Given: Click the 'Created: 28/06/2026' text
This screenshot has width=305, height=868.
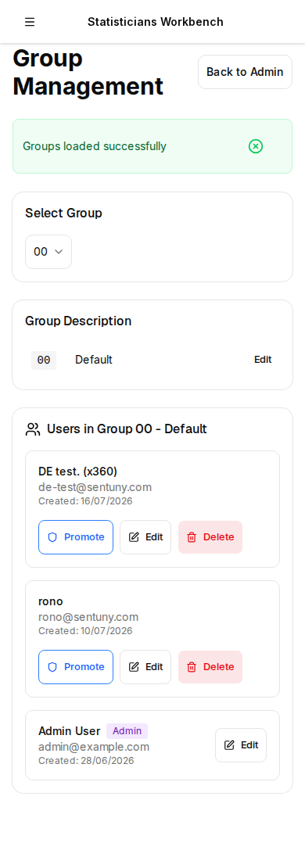Looking at the screenshot, I should pos(86,761).
